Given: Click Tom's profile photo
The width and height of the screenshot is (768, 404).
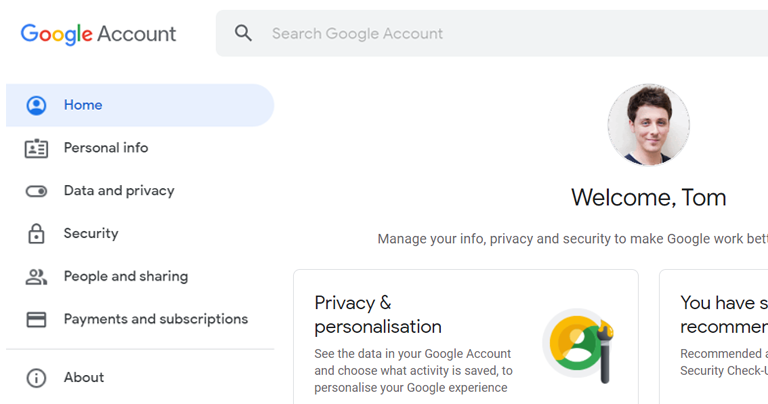Looking at the screenshot, I should pyautogui.click(x=648, y=125).
